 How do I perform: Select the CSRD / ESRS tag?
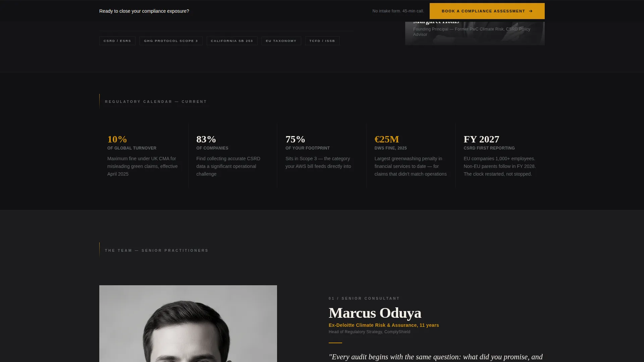[117, 41]
